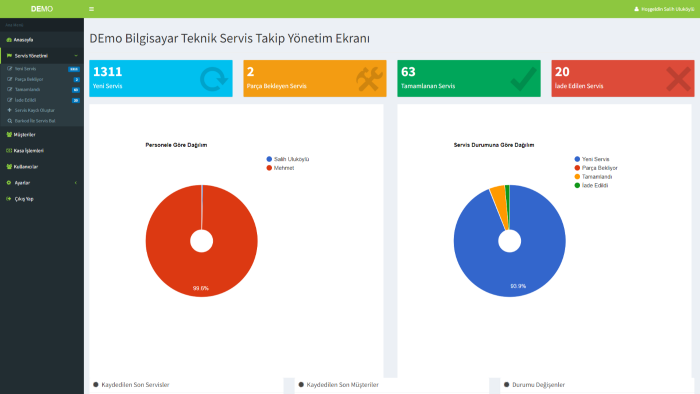Image resolution: width=700 pixels, height=394 pixels.
Task: Collapse the Servis Yönetimi menu chevron
Action: 76,56
